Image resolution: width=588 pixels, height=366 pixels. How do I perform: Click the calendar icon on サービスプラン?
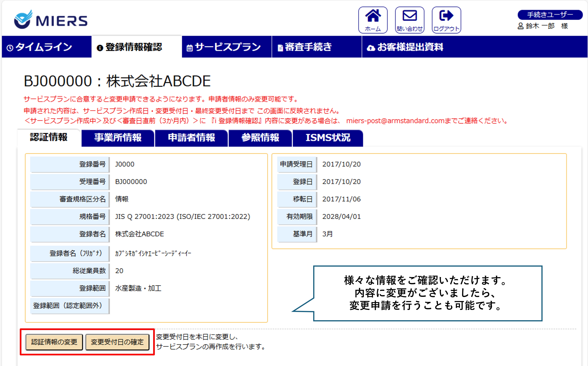pos(190,48)
